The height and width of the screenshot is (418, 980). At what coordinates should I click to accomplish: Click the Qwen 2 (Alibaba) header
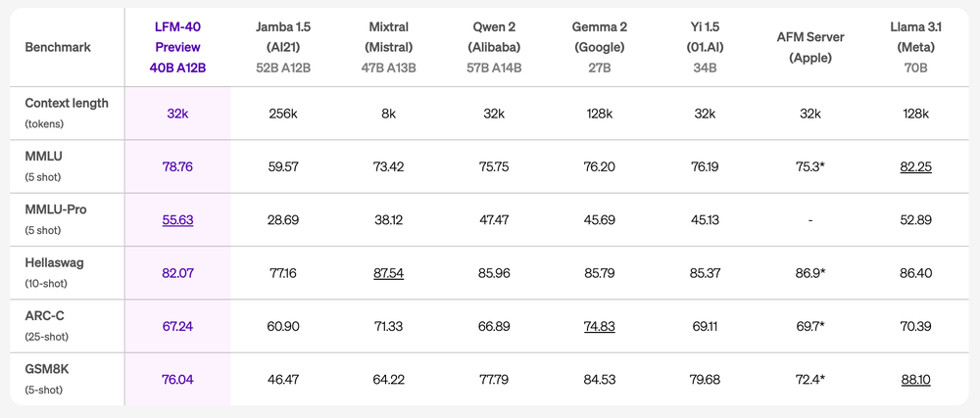(x=494, y=47)
